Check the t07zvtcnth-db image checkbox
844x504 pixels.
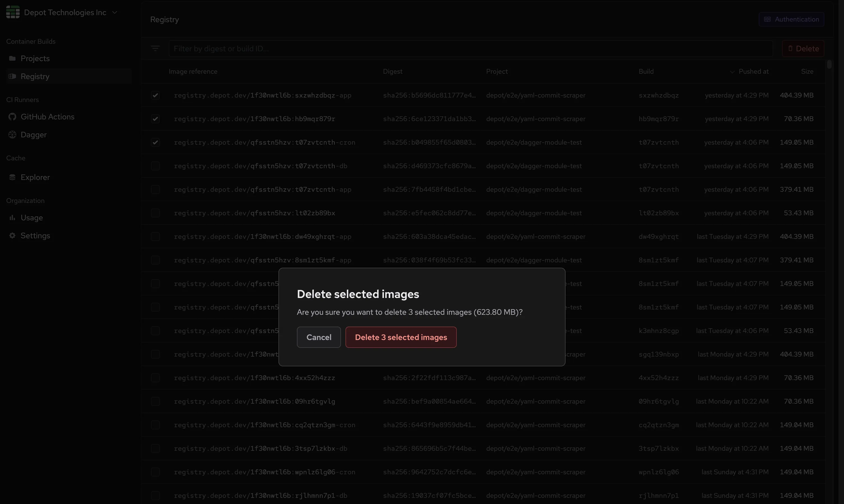point(155,166)
